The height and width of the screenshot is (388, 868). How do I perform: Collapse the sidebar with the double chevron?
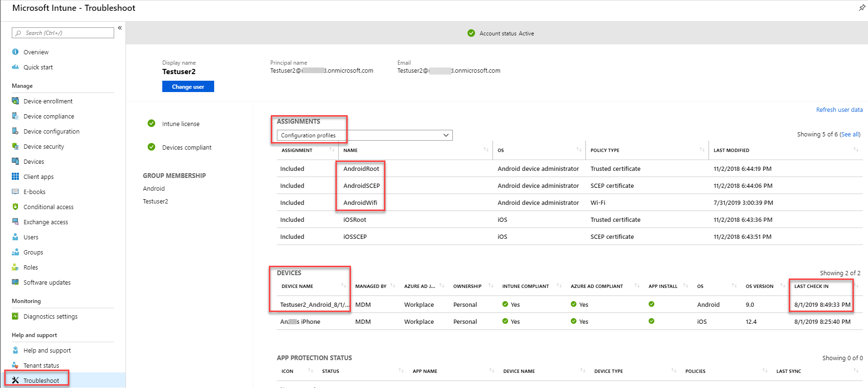coord(120,28)
